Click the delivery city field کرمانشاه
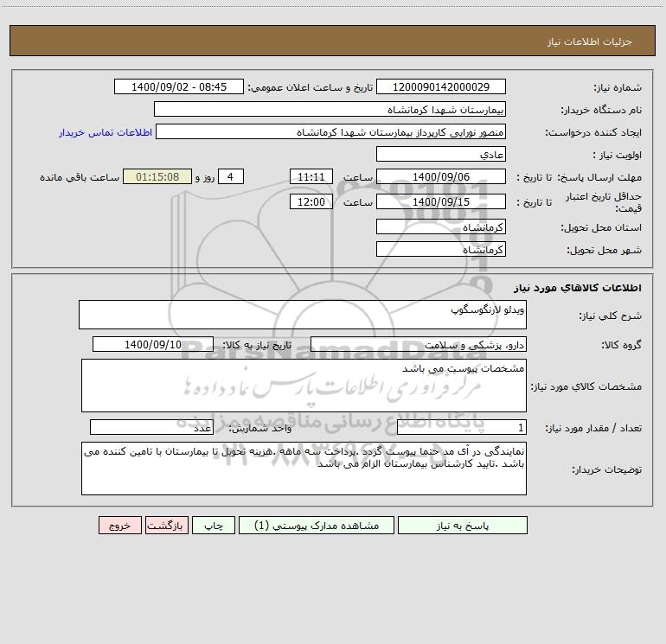Viewport: 666px width, 644px height. point(441,250)
